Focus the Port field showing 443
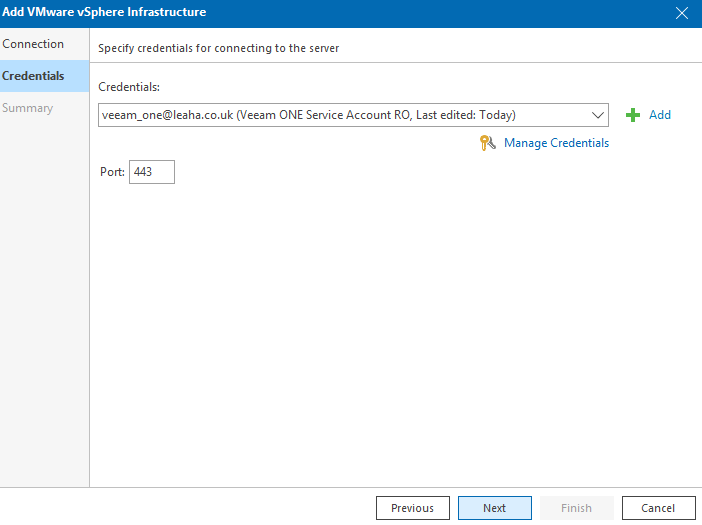 coord(152,172)
